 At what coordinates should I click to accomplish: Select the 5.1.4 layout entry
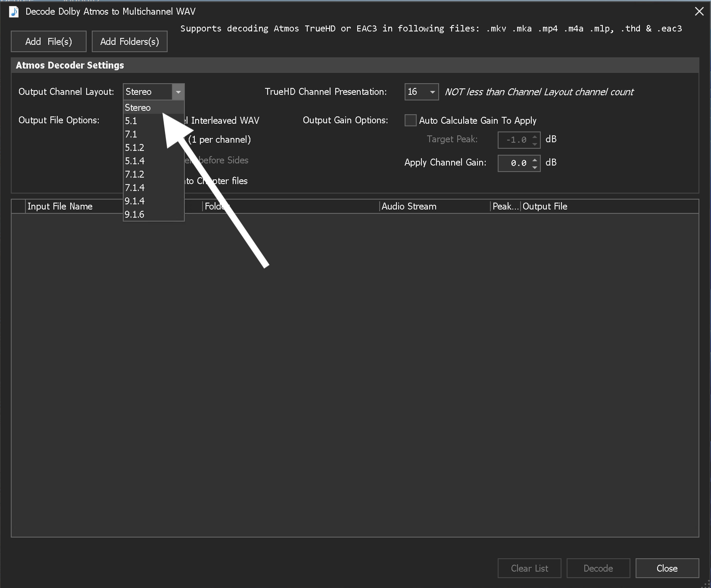154,161
